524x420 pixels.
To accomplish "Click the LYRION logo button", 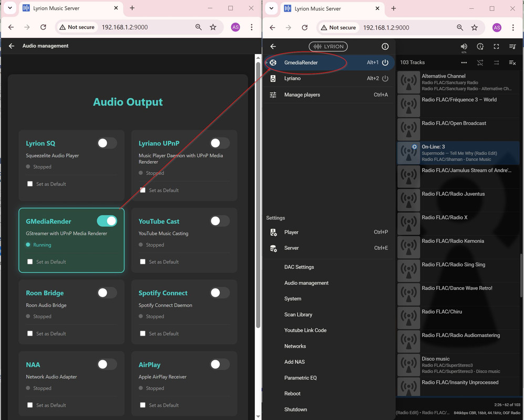I will click(328, 46).
